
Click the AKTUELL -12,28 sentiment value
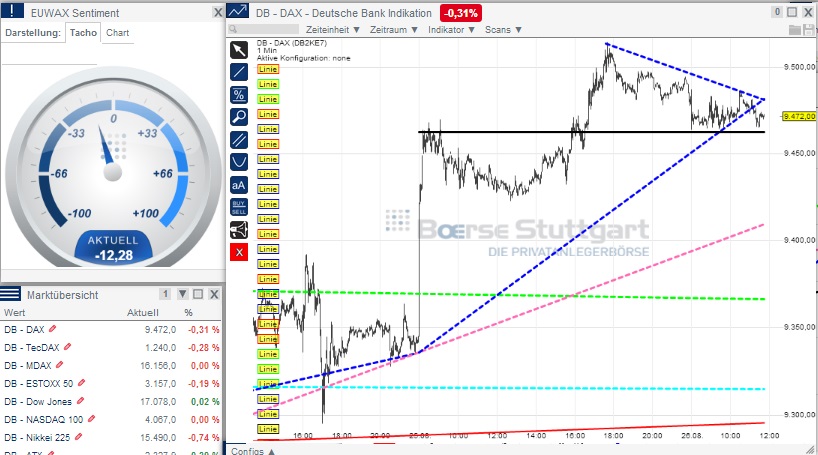point(113,248)
